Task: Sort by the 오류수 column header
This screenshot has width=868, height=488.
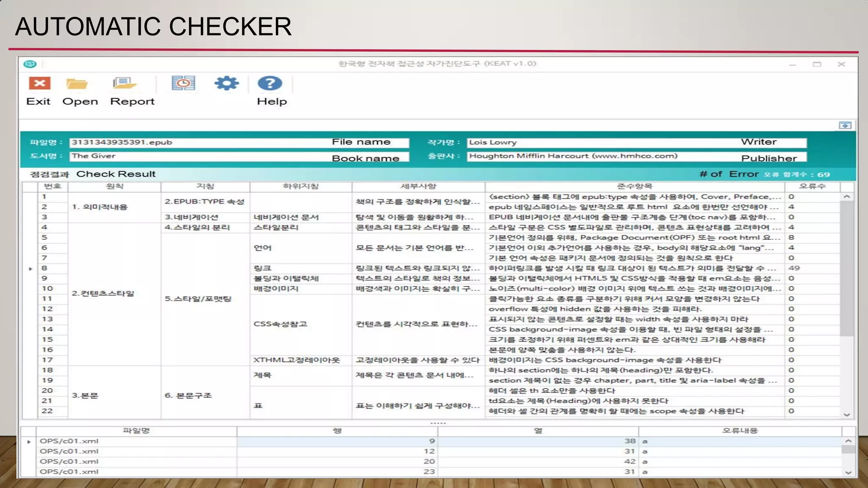Action: click(x=812, y=186)
